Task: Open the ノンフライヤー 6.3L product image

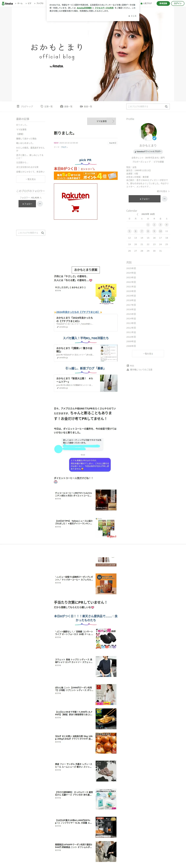Action: click(x=106, y=827)
